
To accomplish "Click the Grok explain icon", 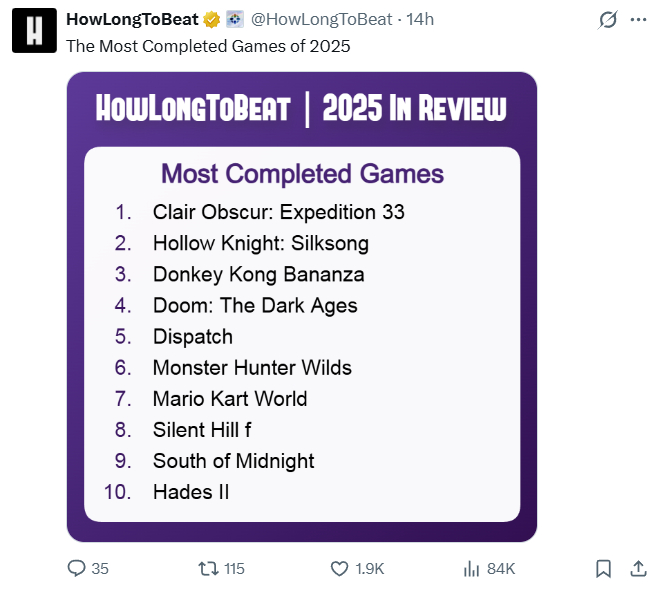I will click(x=606, y=20).
